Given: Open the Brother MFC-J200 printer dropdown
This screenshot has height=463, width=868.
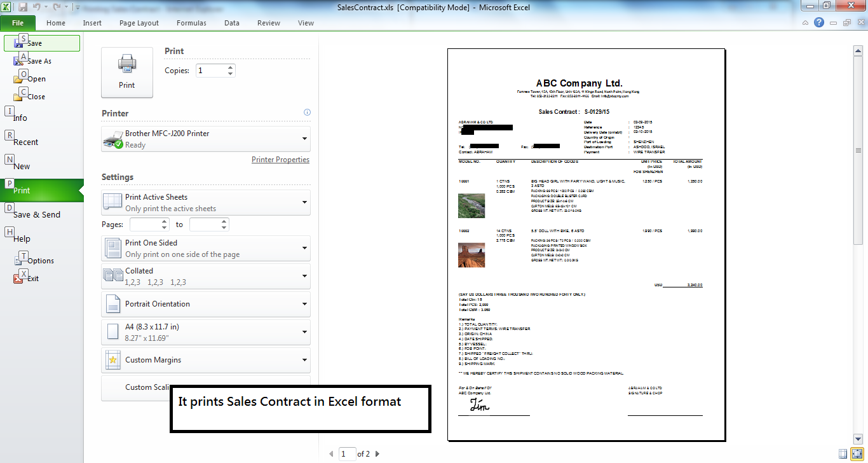Looking at the screenshot, I should point(206,139).
